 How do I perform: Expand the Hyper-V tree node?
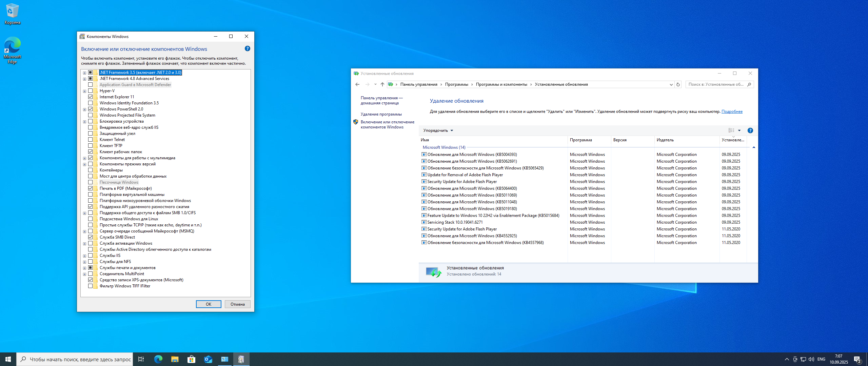[x=85, y=91]
